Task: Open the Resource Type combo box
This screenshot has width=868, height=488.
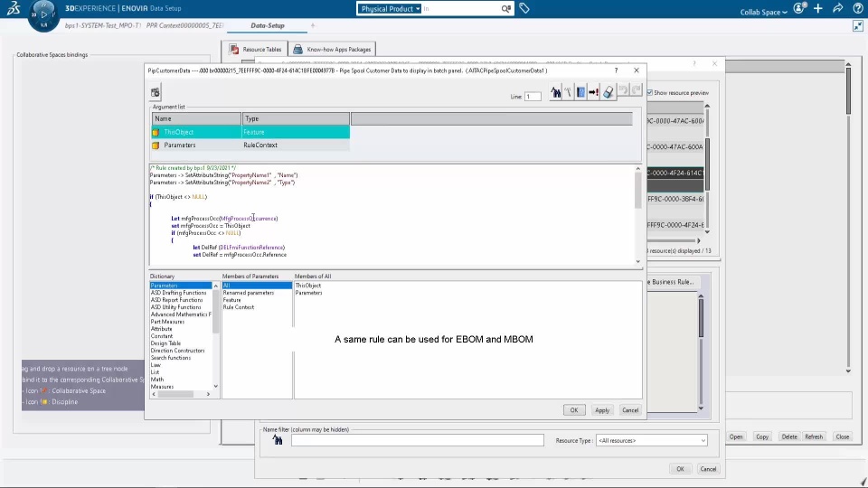Action: (x=652, y=440)
